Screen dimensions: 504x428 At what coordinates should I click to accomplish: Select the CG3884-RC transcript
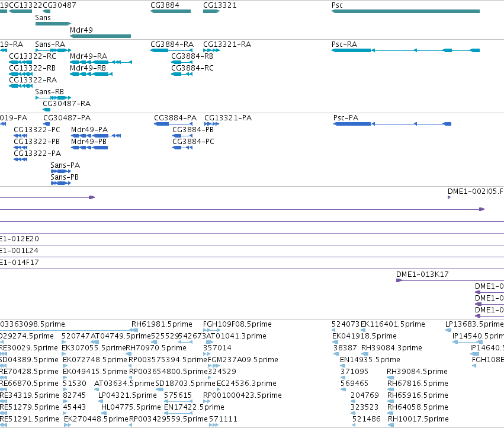[x=182, y=74]
